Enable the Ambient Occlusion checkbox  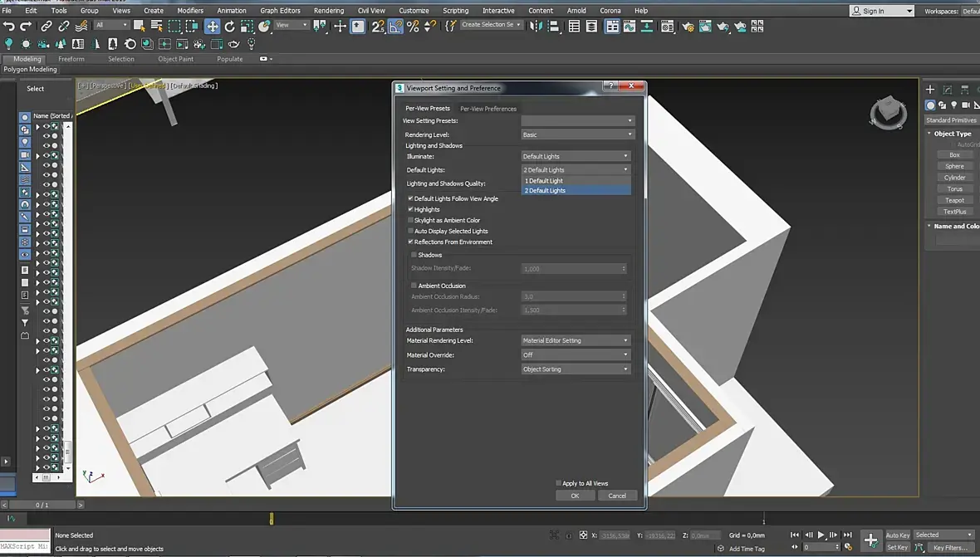tap(414, 286)
